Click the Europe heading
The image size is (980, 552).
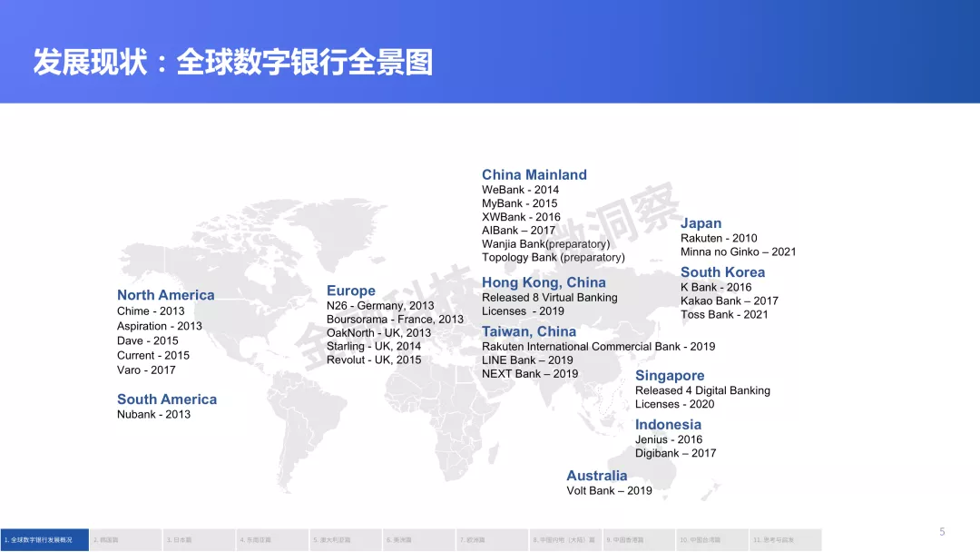point(350,291)
